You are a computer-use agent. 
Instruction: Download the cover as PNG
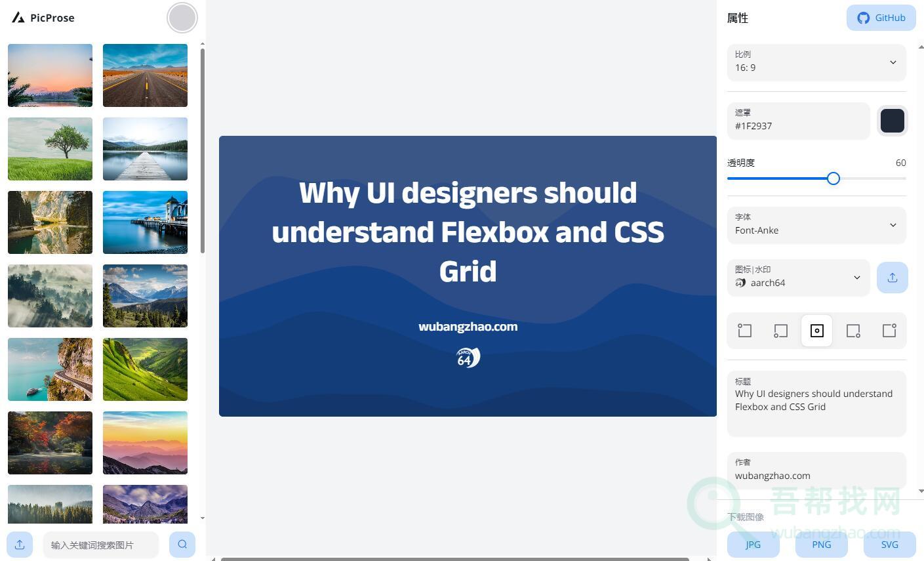(x=821, y=545)
